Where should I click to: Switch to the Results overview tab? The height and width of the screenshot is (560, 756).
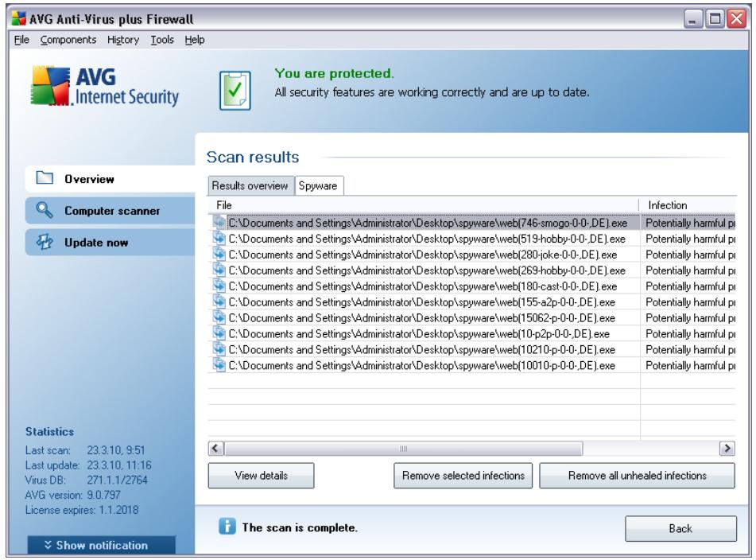[250, 185]
